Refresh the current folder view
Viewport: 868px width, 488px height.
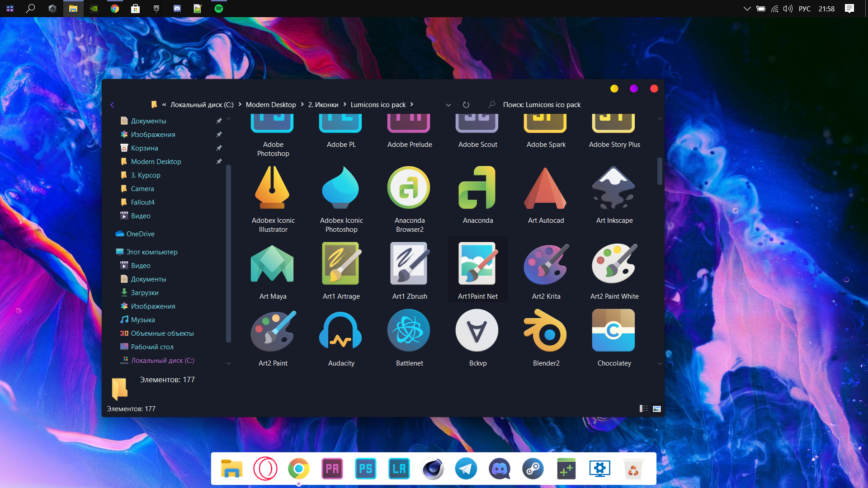[x=466, y=105]
